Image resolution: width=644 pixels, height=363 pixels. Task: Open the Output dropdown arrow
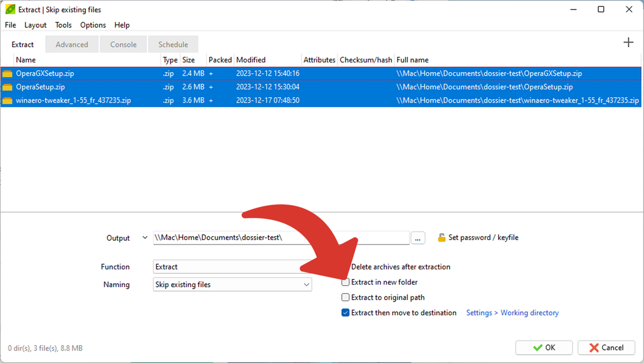coord(145,237)
